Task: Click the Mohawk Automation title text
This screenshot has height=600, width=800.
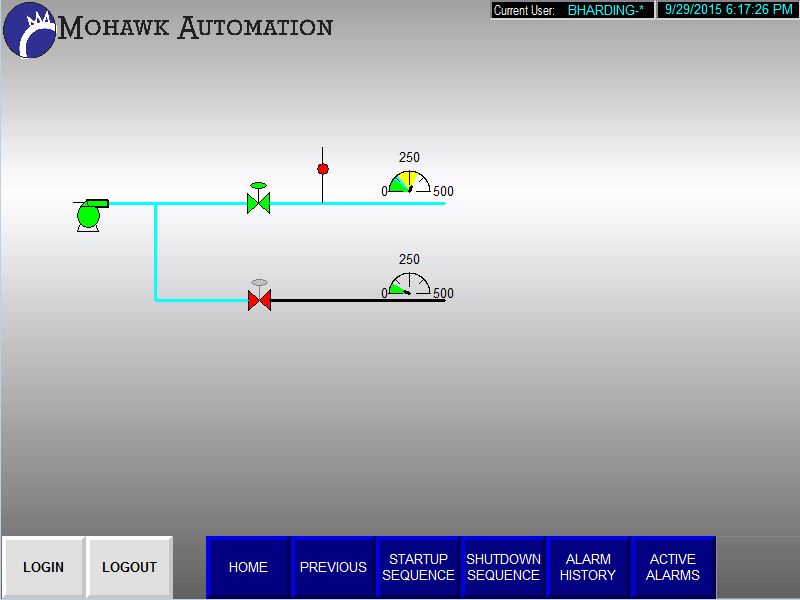Action: point(195,28)
